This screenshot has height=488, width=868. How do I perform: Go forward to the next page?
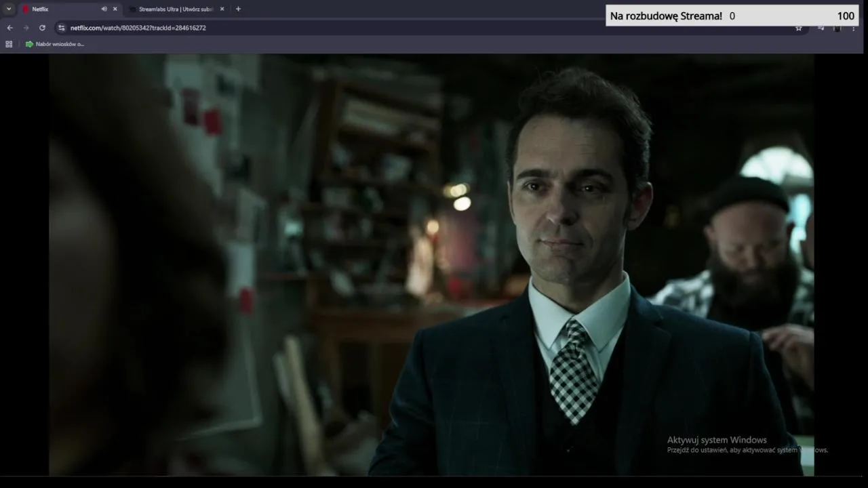[26, 28]
